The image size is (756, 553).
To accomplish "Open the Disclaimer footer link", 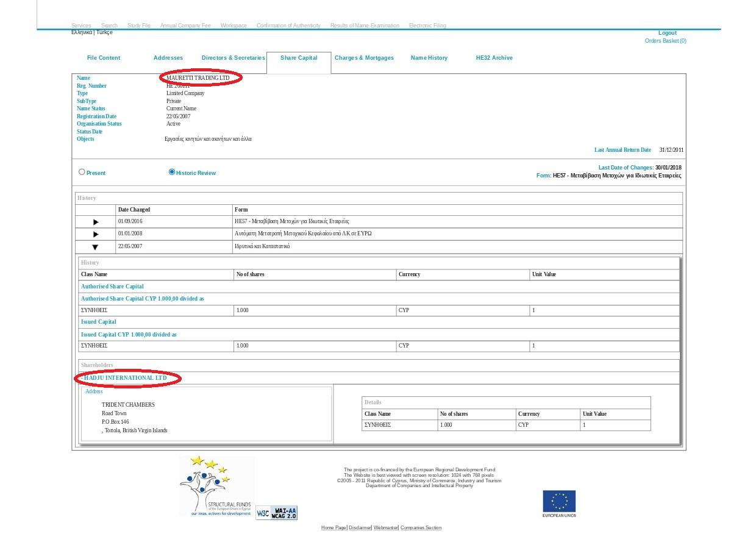I will (360, 528).
